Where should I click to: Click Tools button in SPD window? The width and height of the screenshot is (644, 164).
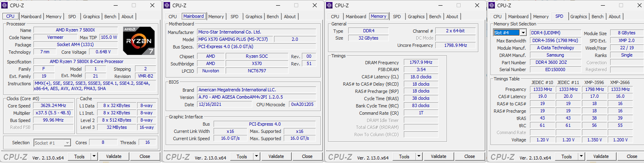pos(567,156)
